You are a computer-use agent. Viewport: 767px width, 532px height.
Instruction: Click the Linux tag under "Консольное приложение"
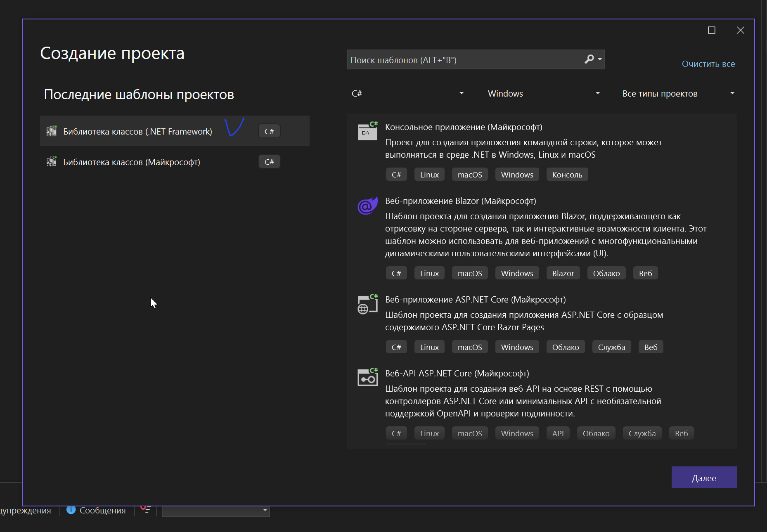point(429,175)
